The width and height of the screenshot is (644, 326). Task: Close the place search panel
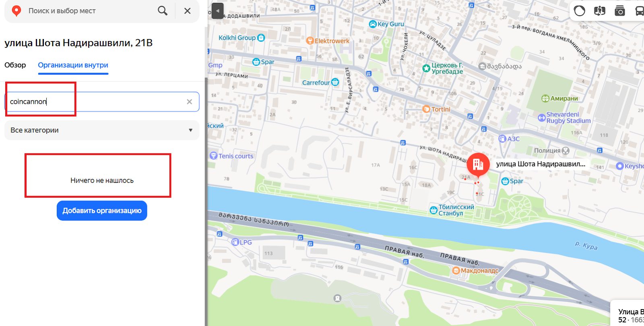click(x=188, y=11)
